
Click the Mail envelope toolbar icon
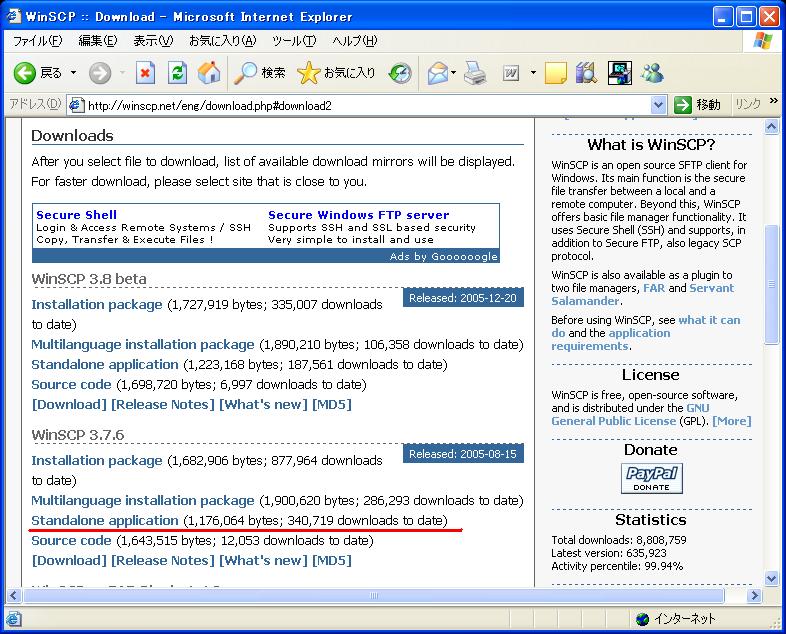(436, 73)
